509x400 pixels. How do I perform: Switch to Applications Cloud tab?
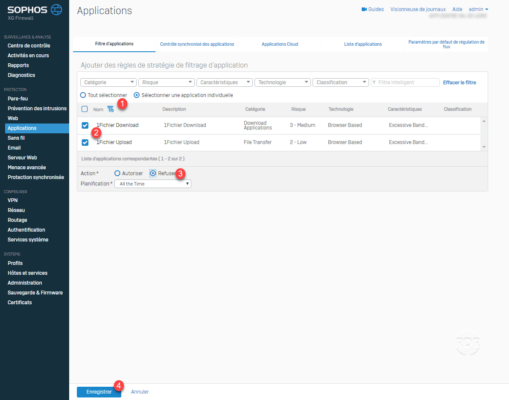click(x=280, y=44)
